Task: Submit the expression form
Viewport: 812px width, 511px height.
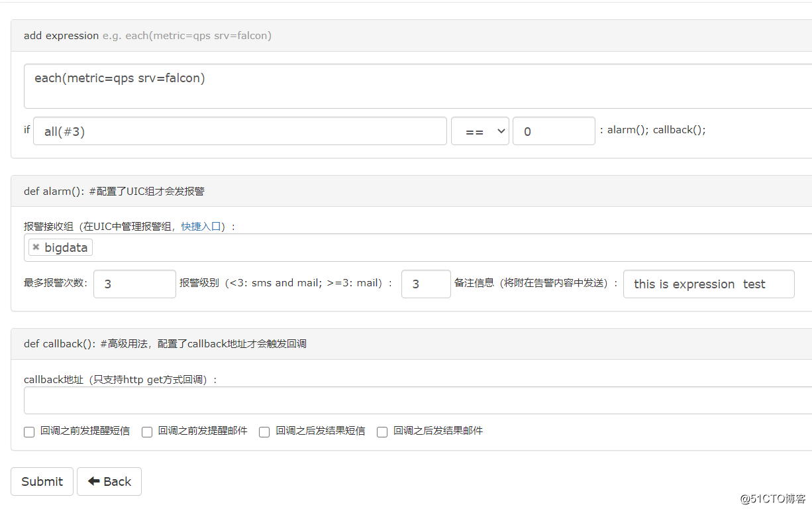Action: point(42,482)
